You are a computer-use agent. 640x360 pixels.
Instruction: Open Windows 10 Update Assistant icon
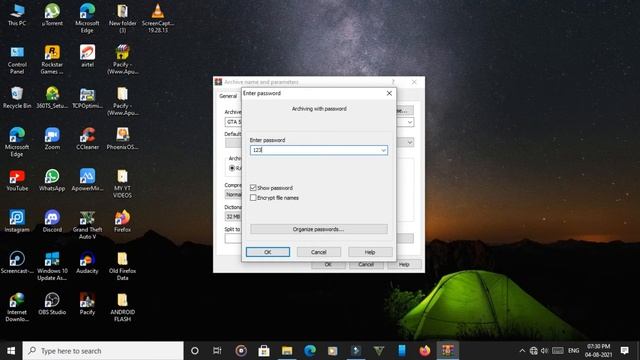coord(52,267)
